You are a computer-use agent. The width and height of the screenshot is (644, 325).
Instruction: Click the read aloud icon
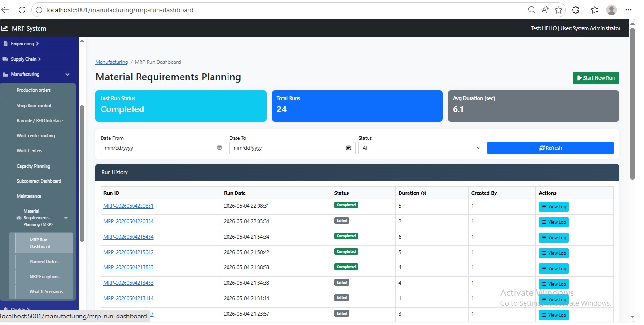(545, 10)
